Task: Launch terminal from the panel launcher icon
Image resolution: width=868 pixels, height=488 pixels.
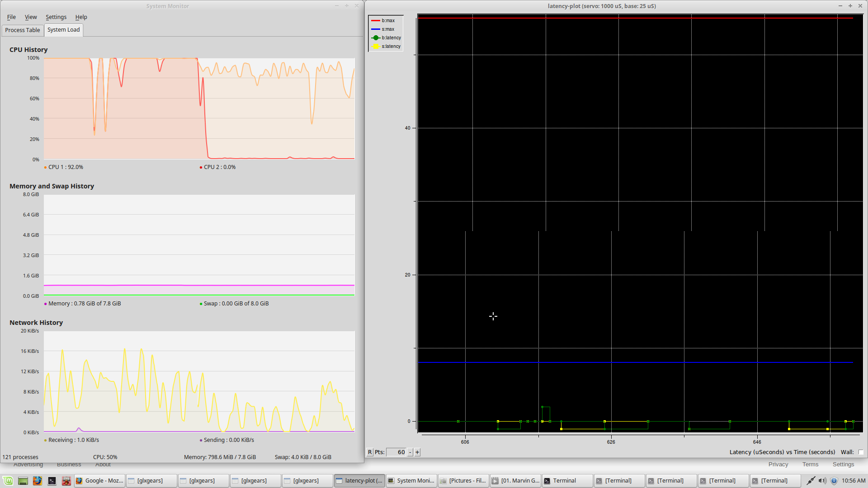Action: [52, 481]
